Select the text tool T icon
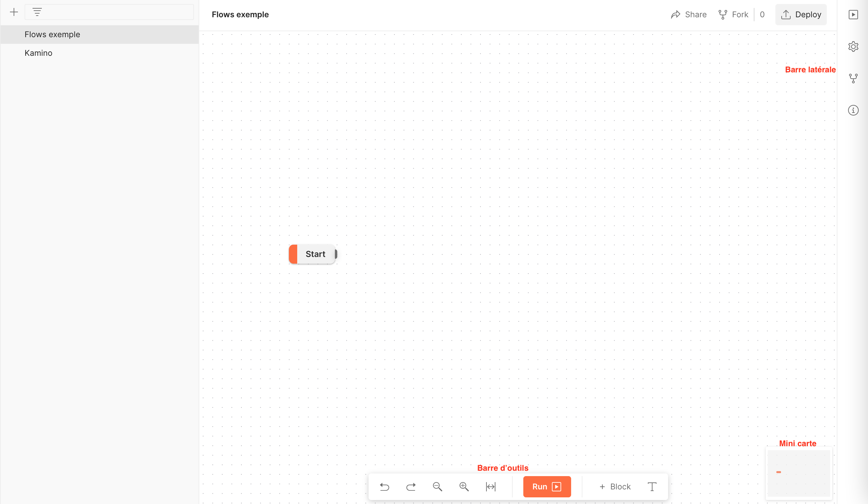Image resolution: width=868 pixels, height=504 pixels. click(652, 486)
